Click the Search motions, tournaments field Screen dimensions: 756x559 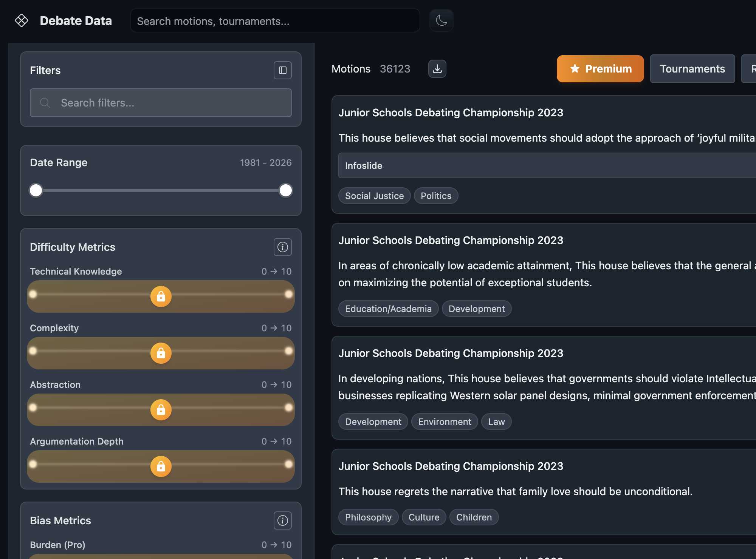click(275, 21)
